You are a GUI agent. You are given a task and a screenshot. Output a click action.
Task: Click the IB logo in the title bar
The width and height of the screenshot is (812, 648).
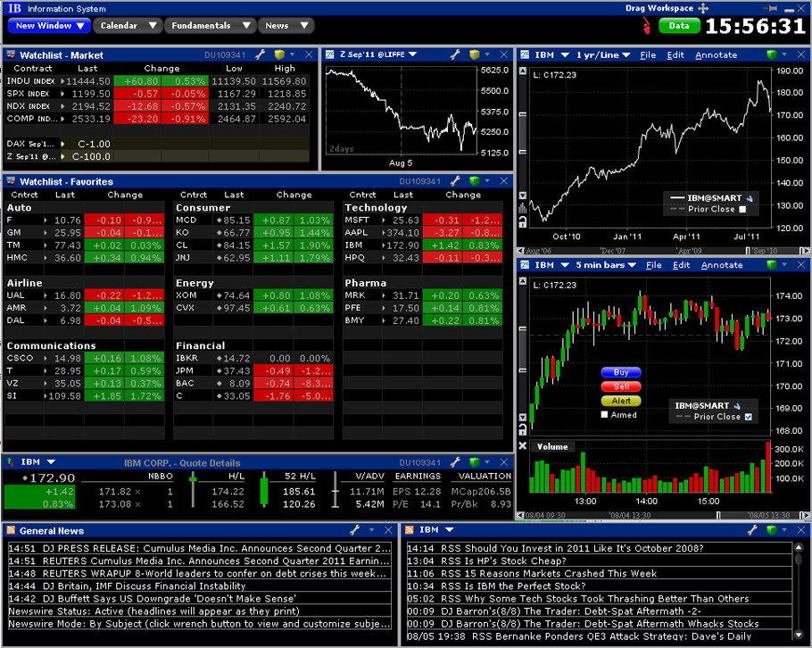(14, 8)
